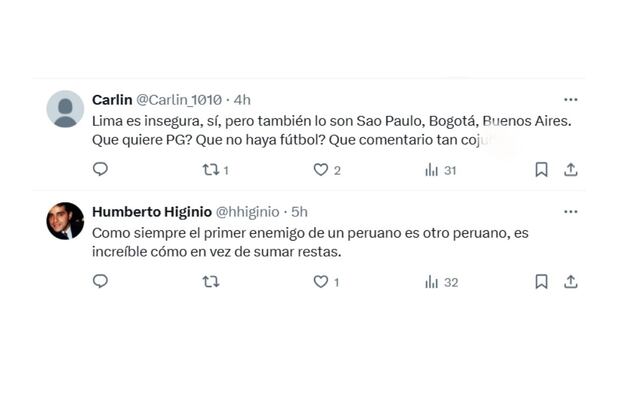
Task: Click the Carlin display name
Action: pos(111,100)
